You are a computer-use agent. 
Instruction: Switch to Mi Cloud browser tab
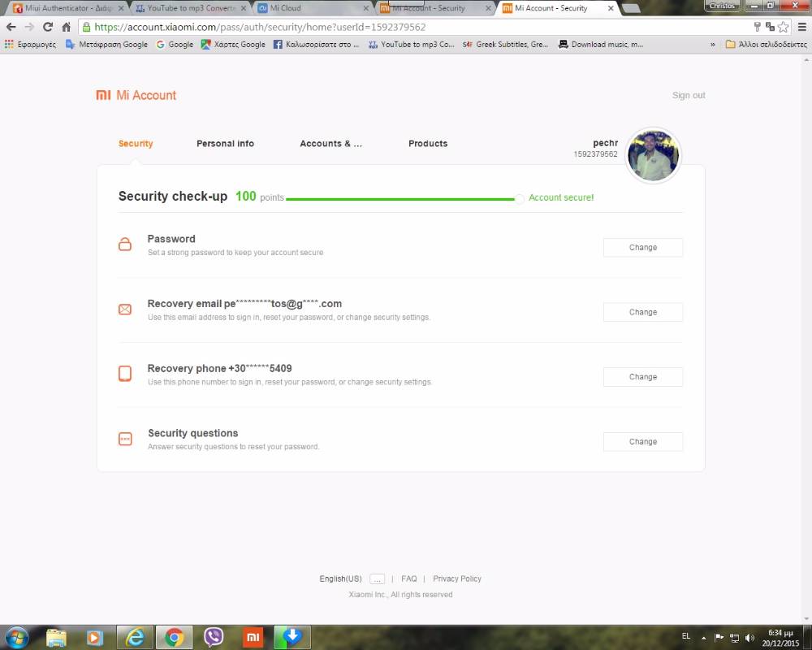(313, 8)
